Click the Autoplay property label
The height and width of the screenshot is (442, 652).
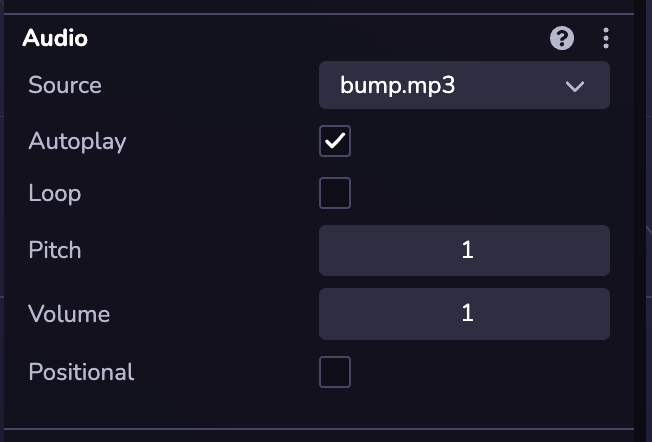[77, 141]
